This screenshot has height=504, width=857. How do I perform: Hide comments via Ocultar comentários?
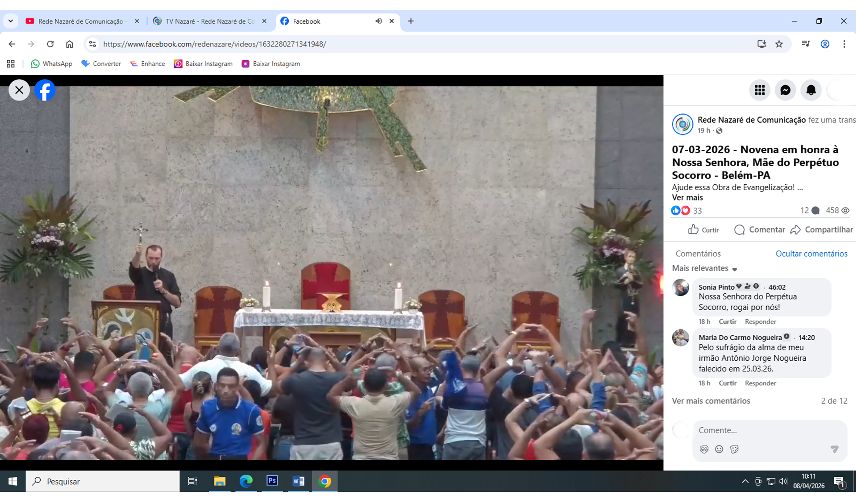811,254
